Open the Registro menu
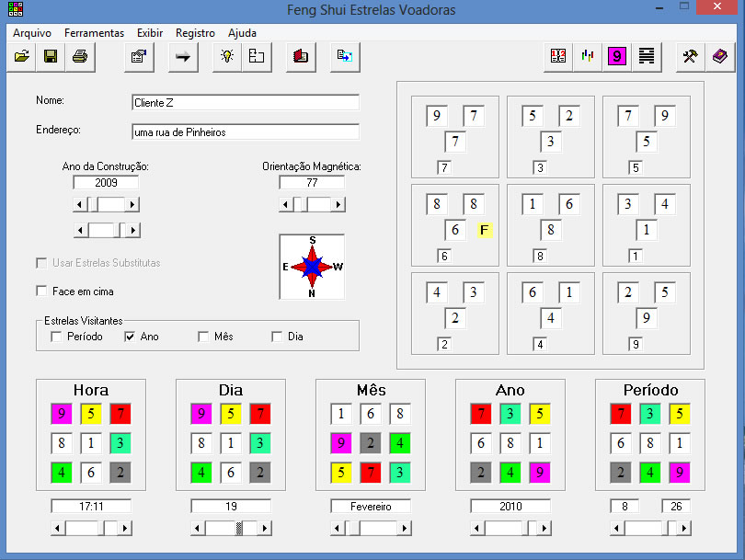The image size is (745, 560). tap(195, 33)
